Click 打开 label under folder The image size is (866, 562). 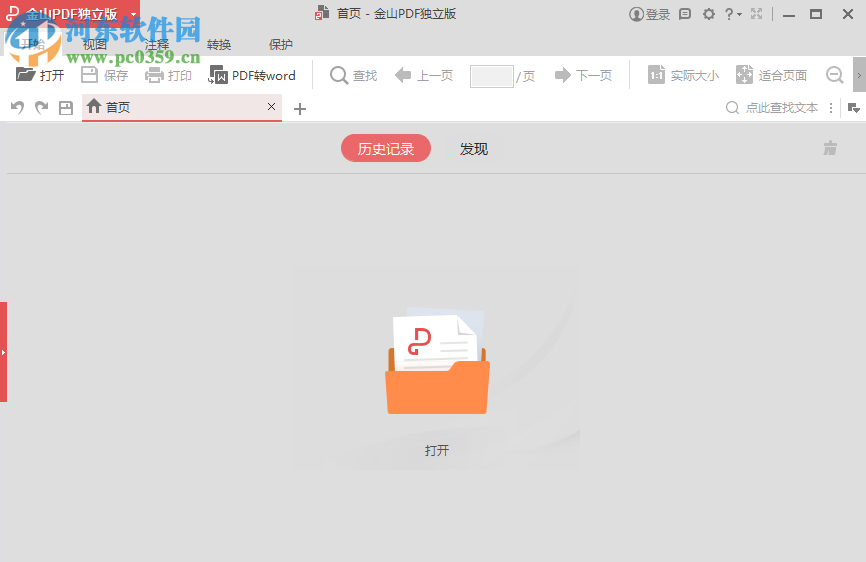click(x=437, y=450)
